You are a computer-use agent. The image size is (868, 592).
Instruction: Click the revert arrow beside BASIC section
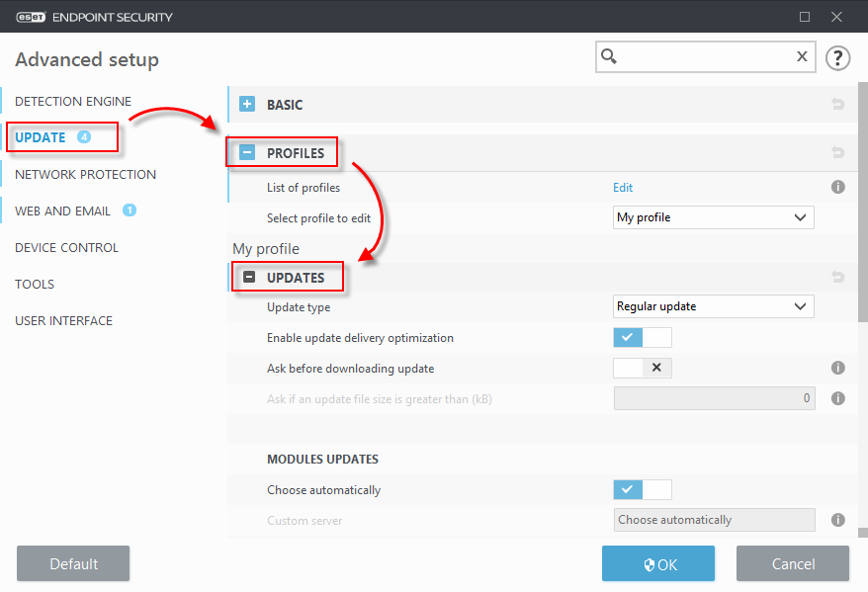[838, 105]
